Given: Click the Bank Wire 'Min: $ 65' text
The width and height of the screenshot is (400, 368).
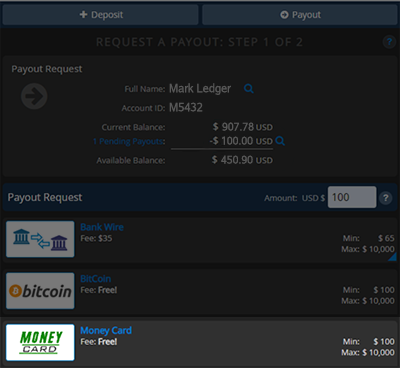Looking at the screenshot, I should (369, 238).
